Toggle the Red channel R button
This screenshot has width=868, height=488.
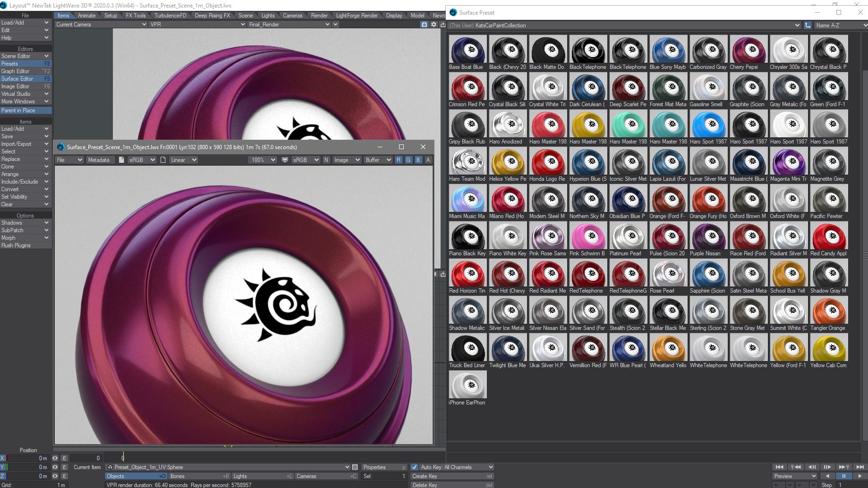pos(399,160)
